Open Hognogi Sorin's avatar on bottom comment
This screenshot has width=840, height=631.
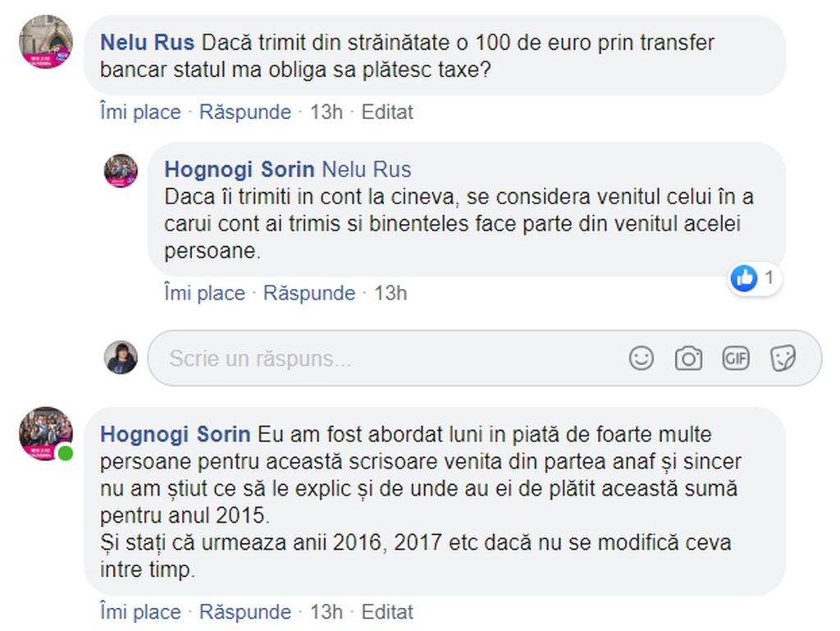(x=46, y=432)
